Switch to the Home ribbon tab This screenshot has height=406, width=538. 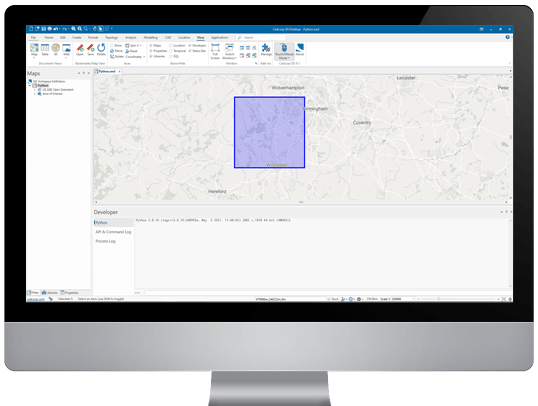tap(49, 37)
